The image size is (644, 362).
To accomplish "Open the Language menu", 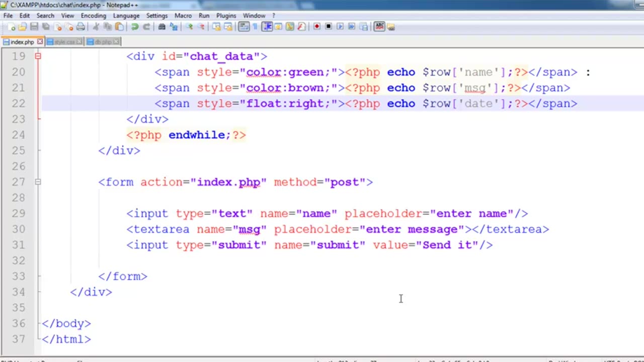I will point(126,16).
